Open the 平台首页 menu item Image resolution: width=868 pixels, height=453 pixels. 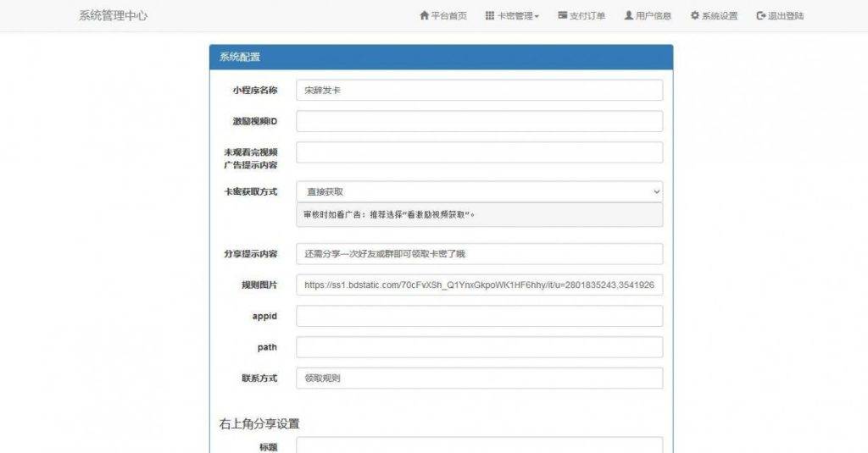click(x=442, y=15)
